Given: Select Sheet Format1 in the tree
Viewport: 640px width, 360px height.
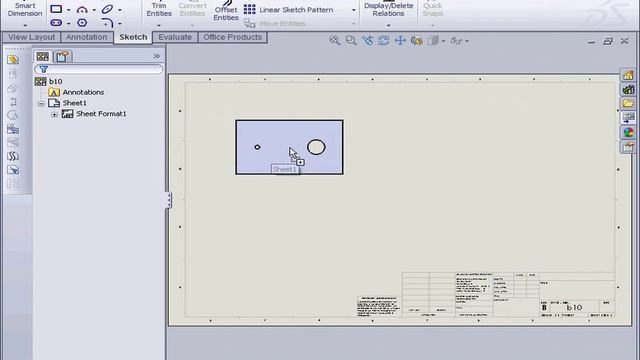Looking at the screenshot, I should 94,114.
